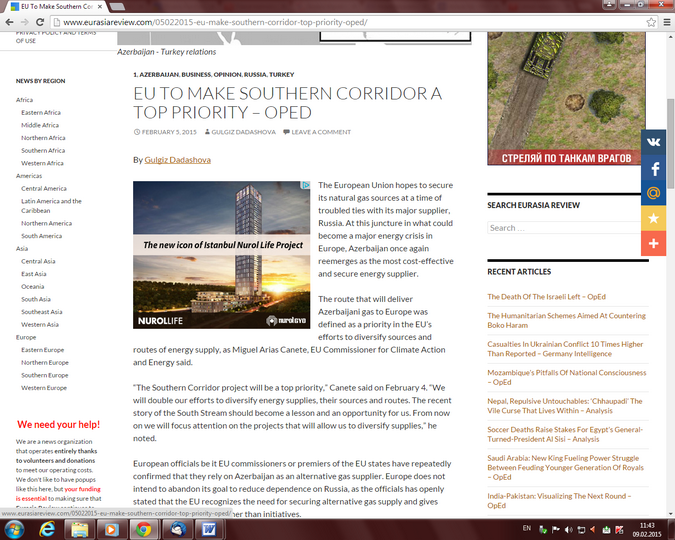Open Western Europe region link
Viewport: 675px width, 540px height.
(x=44, y=388)
